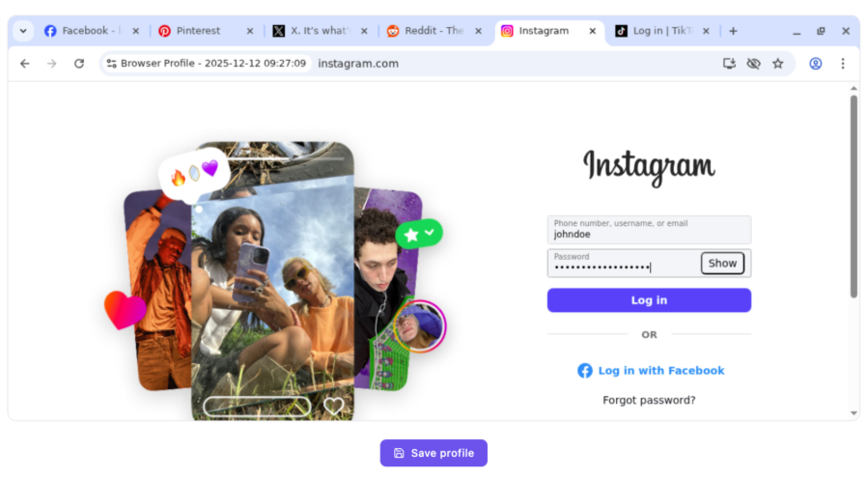This screenshot has width=868, height=479.
Task: Focus the username field containing johndoe
Action: tap(649, 230)
